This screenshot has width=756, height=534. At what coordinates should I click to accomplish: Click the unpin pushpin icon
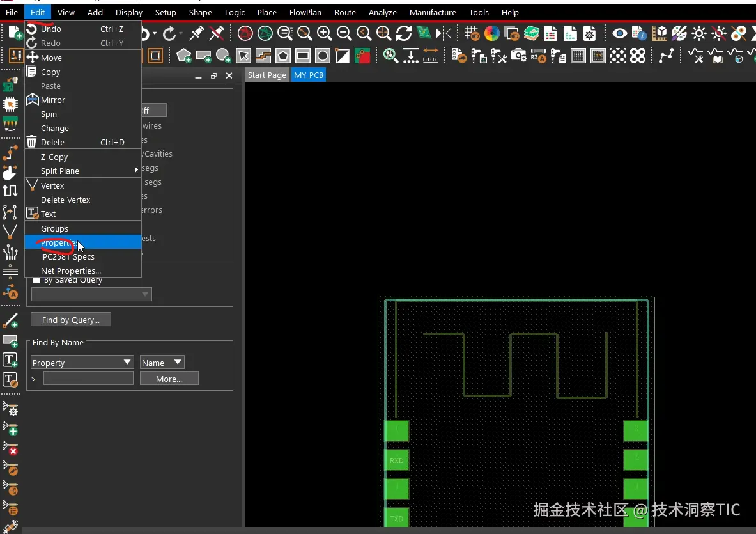(x=217, y=33)
